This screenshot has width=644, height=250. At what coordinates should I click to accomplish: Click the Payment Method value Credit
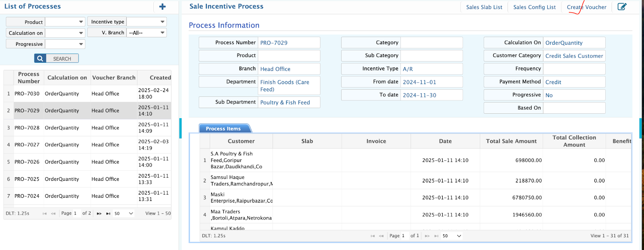(553, 82)
